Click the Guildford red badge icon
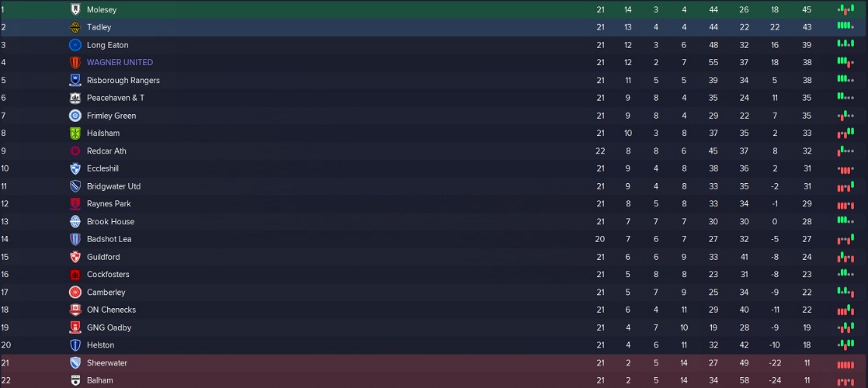The image size is (868, 388). pos(75,257)
